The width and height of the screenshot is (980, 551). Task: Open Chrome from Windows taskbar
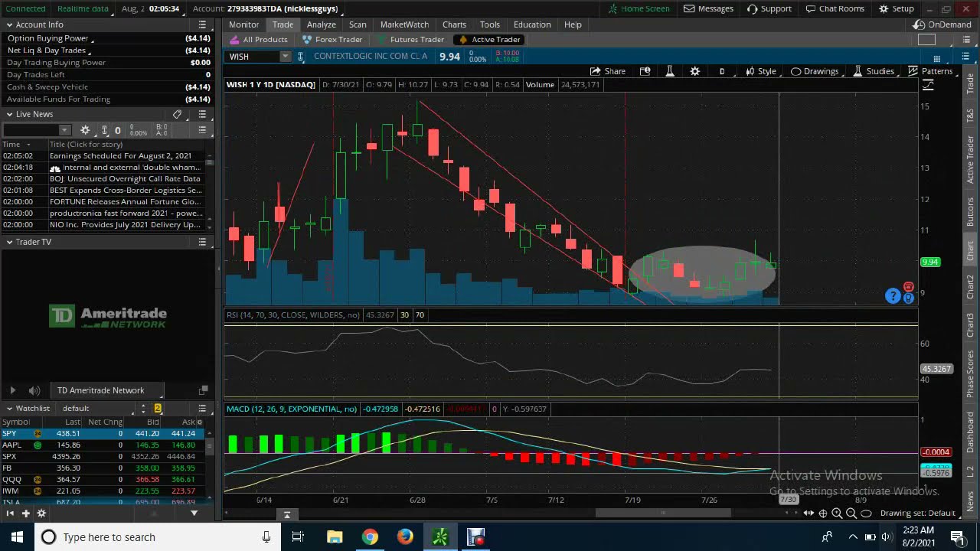(x=370, y=537)
